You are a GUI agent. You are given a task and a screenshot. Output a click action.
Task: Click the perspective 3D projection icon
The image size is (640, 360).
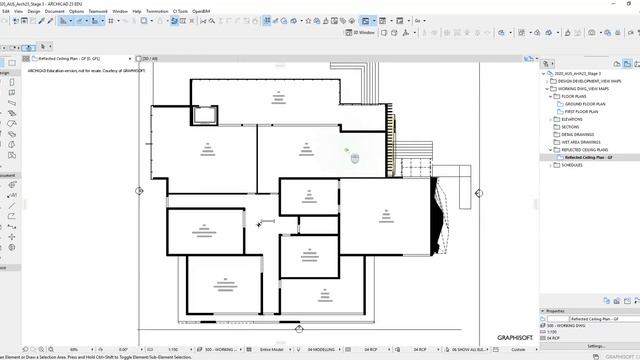coord(394,33)
